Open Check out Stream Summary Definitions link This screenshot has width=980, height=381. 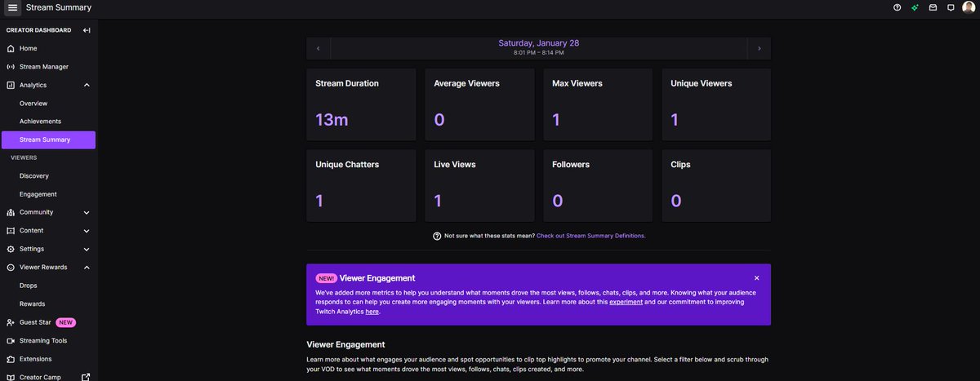(590, 236)
